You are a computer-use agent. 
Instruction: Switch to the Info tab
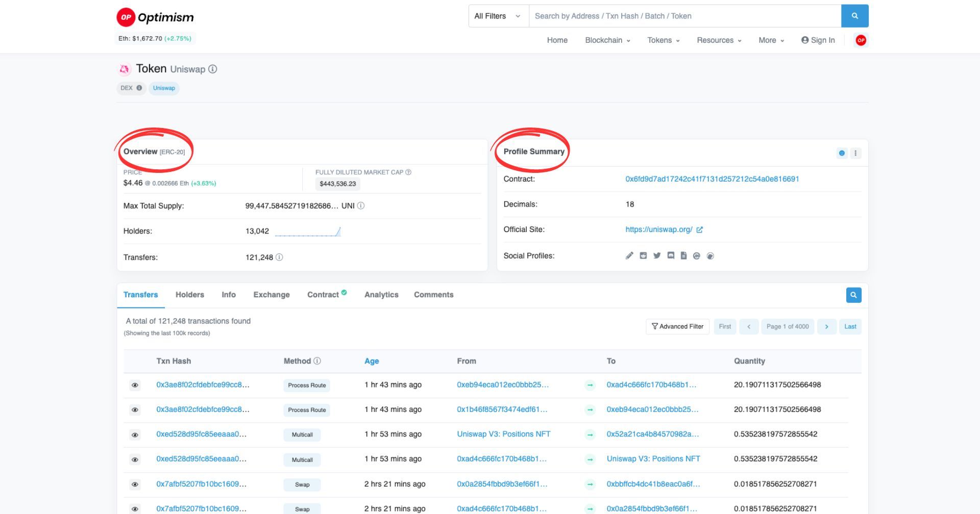[x=229, y=295]
